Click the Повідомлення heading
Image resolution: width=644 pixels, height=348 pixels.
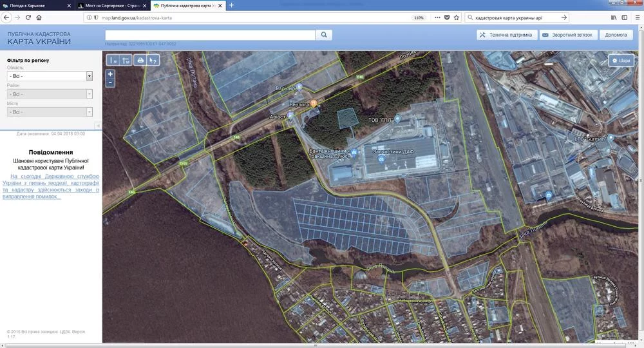51,152
